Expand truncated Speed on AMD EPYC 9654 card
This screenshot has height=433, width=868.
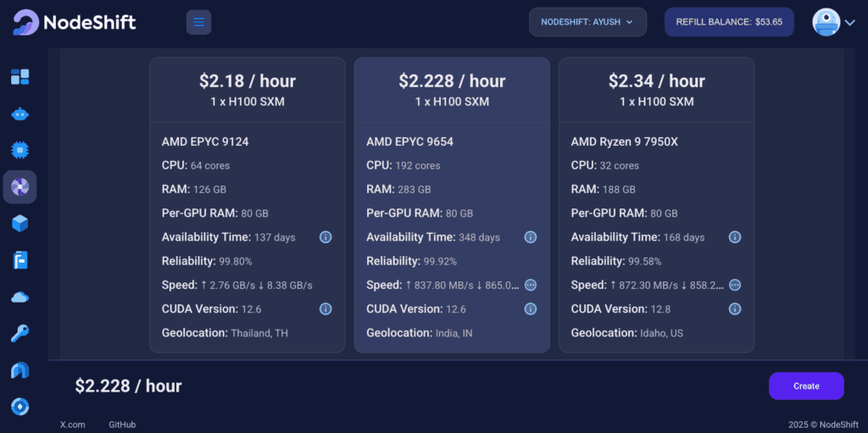pos(531,285)
